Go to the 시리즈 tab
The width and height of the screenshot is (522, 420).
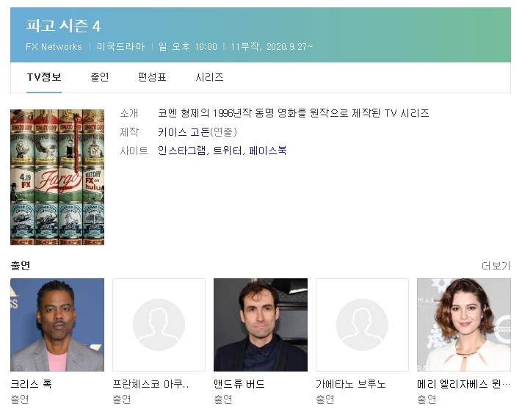click(209, 77)
